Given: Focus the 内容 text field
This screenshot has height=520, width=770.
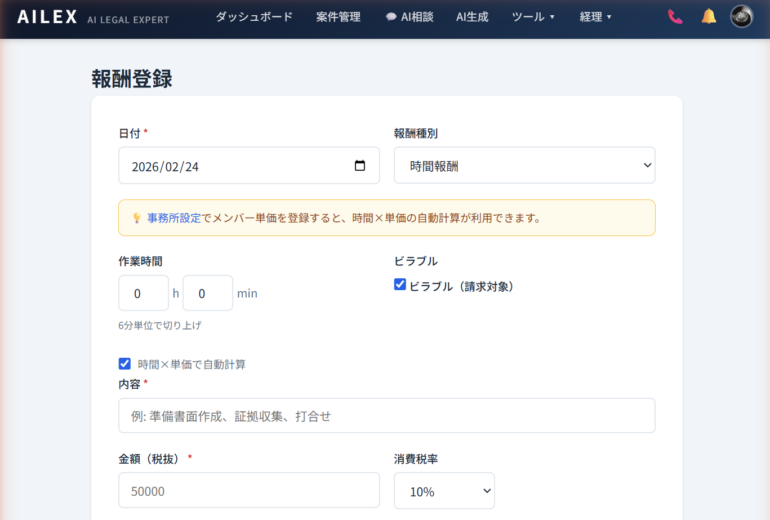Looking at the screenshot, I should 386,416.
